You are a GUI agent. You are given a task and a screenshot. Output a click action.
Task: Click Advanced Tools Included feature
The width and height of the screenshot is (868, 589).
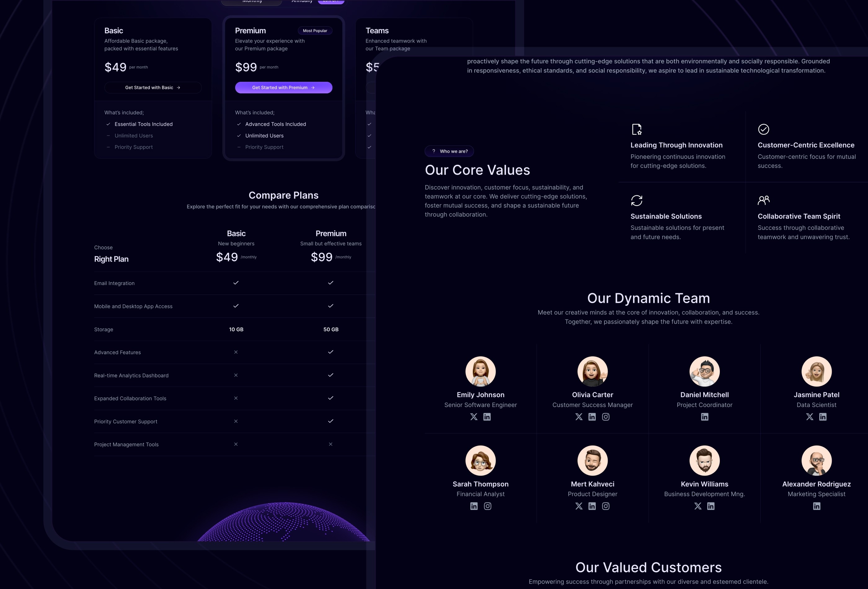pos(276,124)
